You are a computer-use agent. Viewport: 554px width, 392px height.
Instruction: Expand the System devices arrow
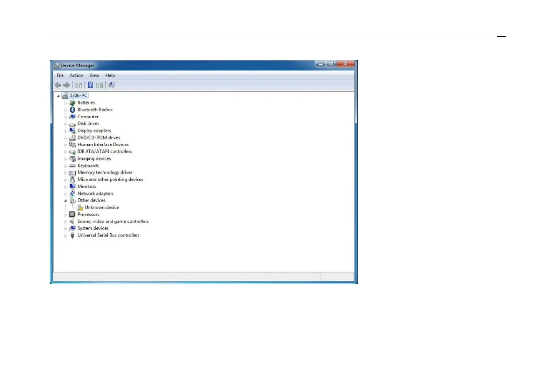(65, 229)
